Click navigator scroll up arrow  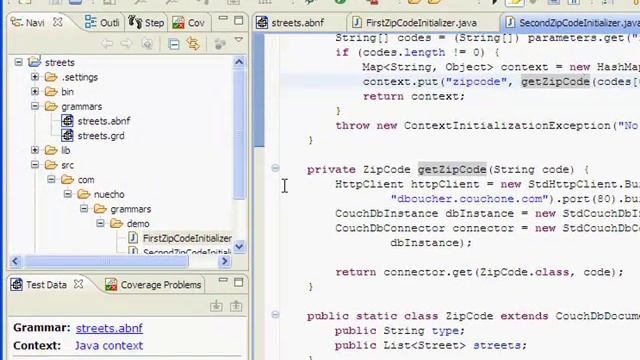(x=239, y=62)
